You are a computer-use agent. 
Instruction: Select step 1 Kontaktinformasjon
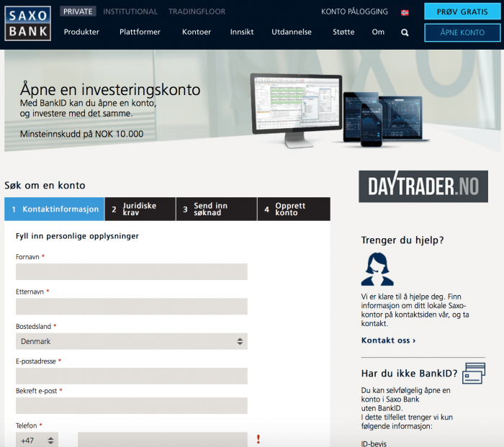point(54,209)
